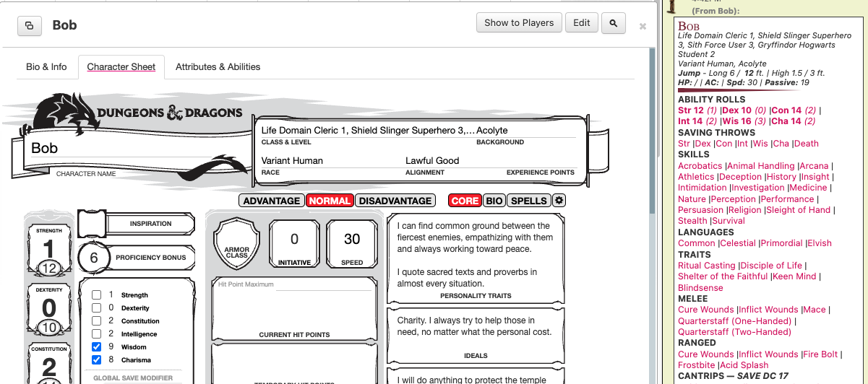Click Ritual Casting trait in chat

click(x=706, y=266)
